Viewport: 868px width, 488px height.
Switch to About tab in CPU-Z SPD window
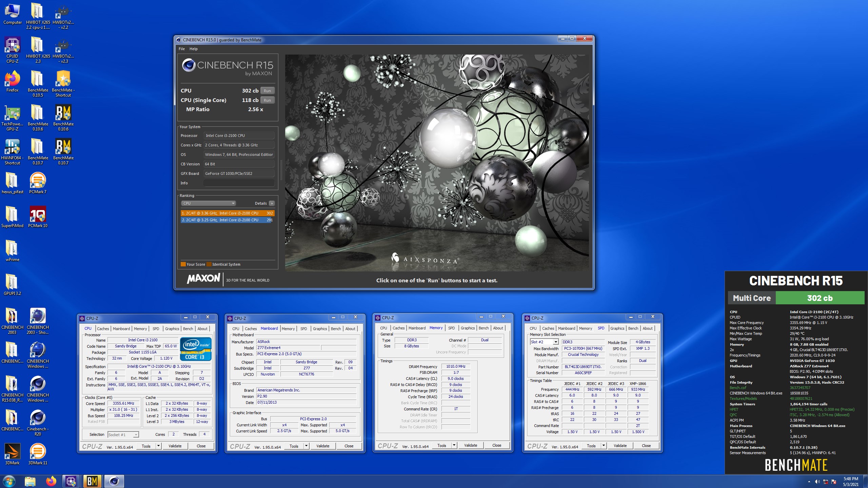pyautogui.click(x=647, y=328)
